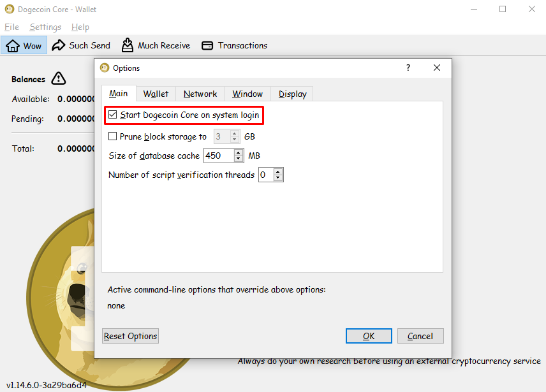Image resolution: width=546 pixels, height=392 pixels.
Task: Click the 'Always do your own research' notice
Action: 389,361
